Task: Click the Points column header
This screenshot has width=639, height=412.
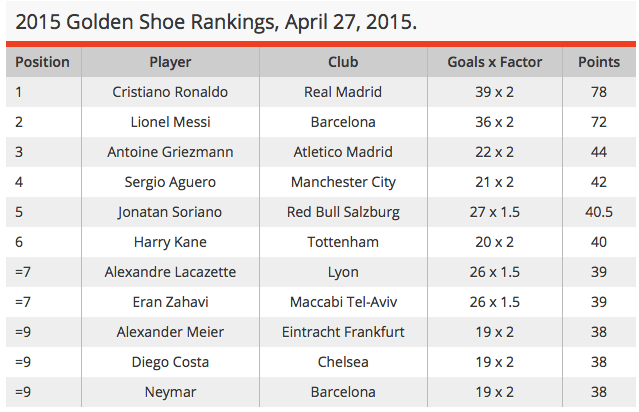Action: [x=598, y=62]
